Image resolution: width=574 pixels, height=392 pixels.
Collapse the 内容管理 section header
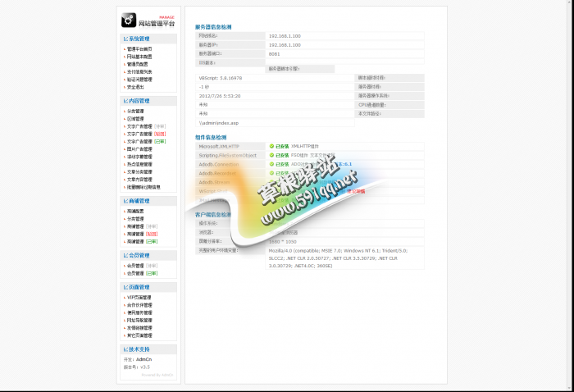point(148,101)
